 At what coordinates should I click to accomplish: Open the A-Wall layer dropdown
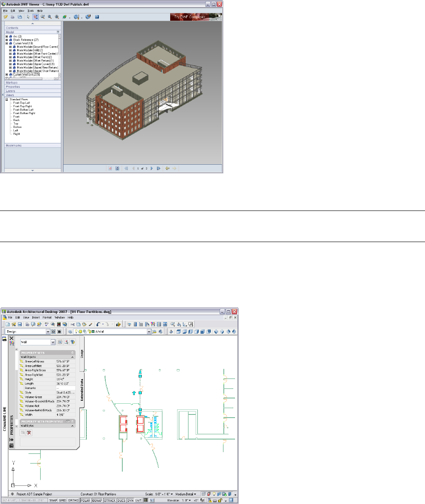pos(149,332)
